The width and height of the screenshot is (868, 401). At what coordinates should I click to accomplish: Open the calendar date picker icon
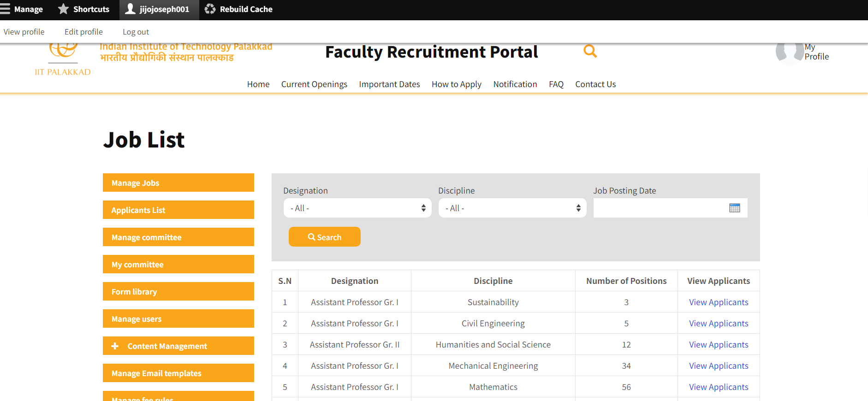tap(734, 208)
